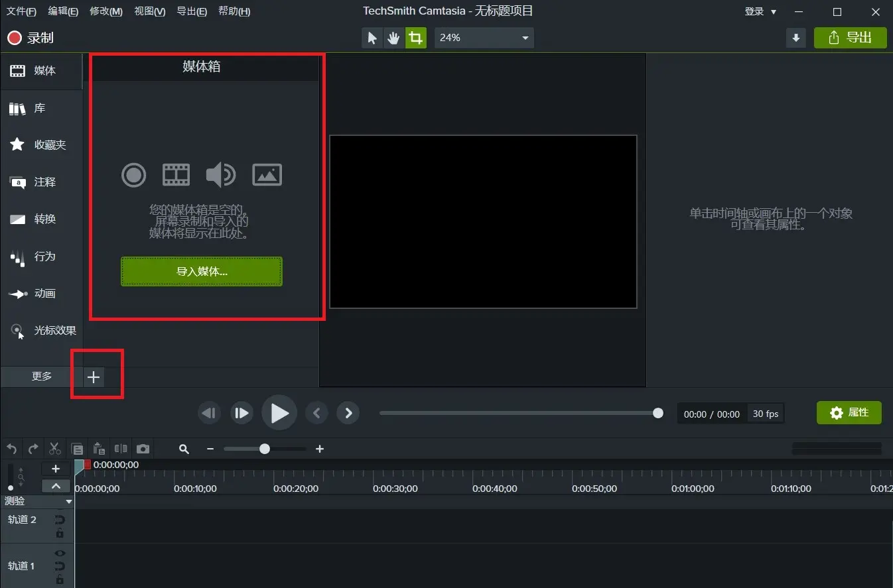893x588 pixels.
Task: Click the copy icon in timeline toolbar
Action: click(77, 449)
